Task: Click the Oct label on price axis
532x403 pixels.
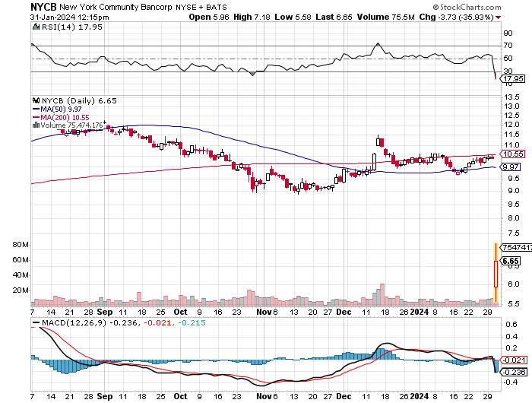Action: point(180,312)
